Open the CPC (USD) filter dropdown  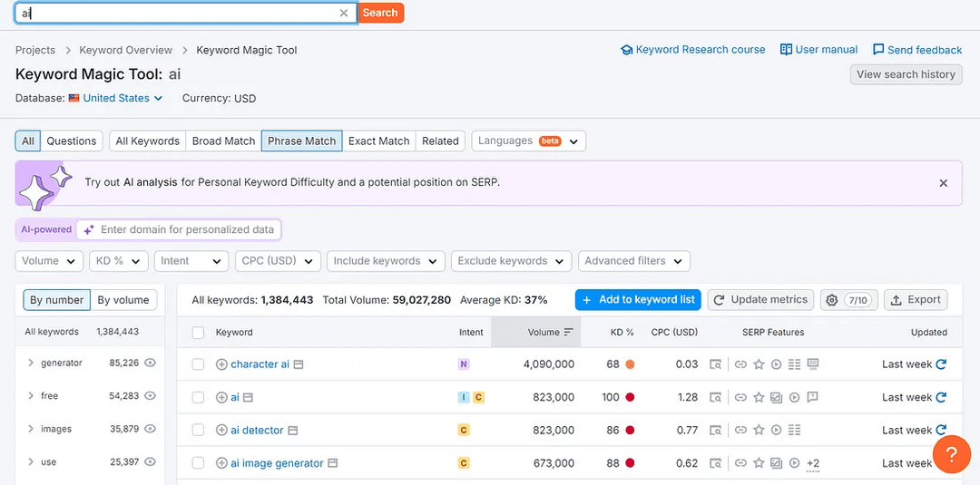[279, 261]
